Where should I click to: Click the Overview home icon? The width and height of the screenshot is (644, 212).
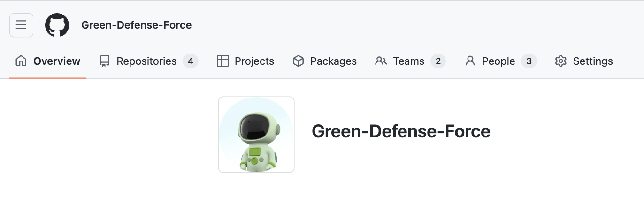click(21, 61)
